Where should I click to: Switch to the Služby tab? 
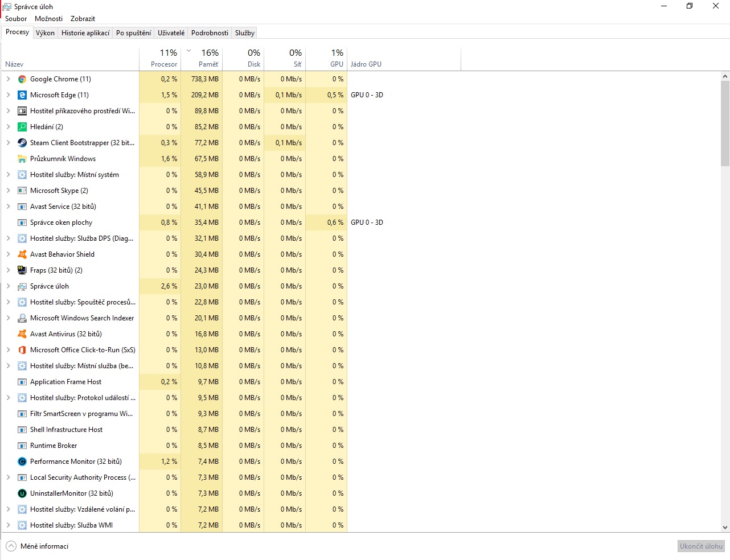point(245,33)
